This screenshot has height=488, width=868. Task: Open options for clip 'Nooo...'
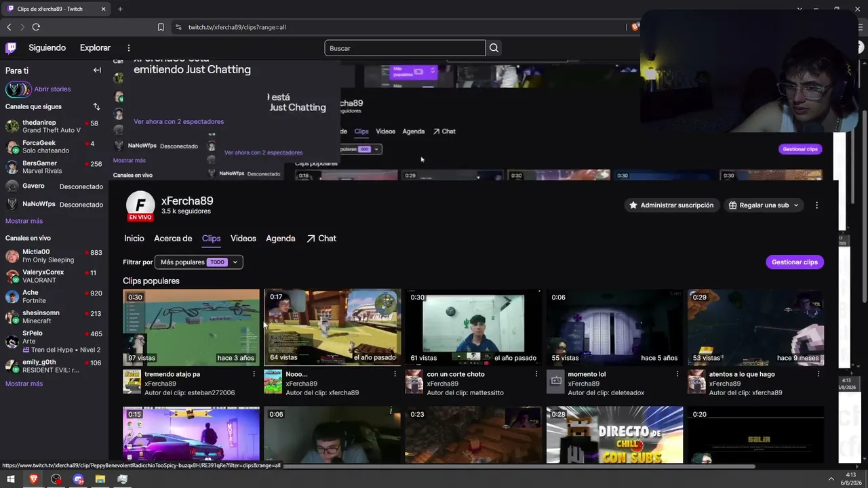[395, 374]
